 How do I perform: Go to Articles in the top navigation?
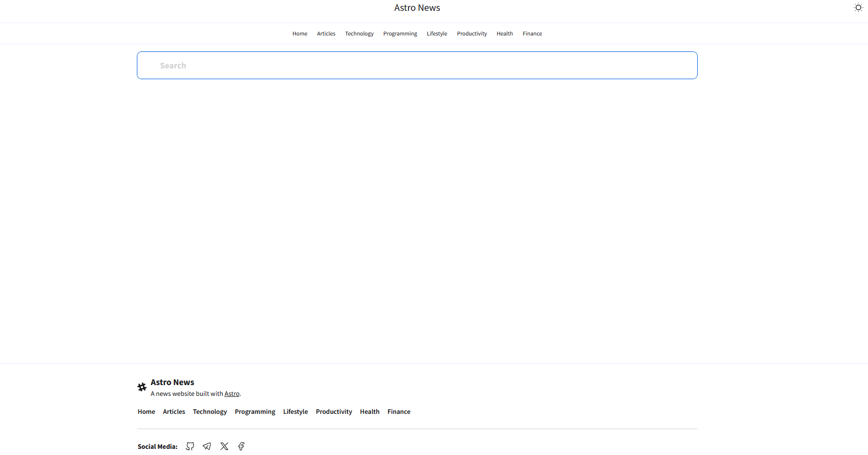[326, 34]
